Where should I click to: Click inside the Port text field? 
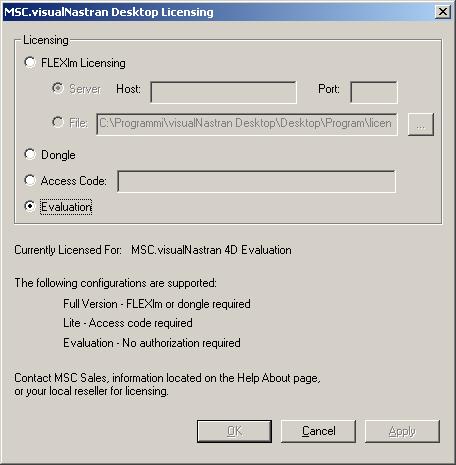(374, 92)
